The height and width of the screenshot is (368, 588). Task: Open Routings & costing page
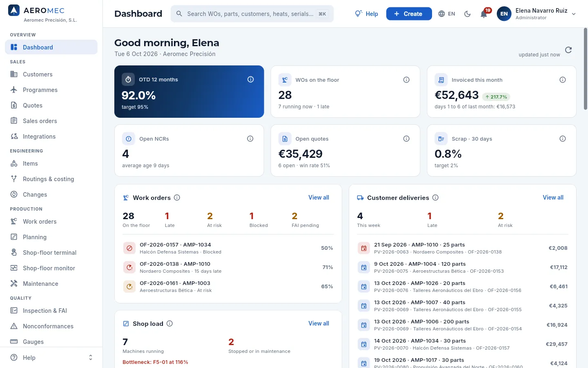click(51, 179)
